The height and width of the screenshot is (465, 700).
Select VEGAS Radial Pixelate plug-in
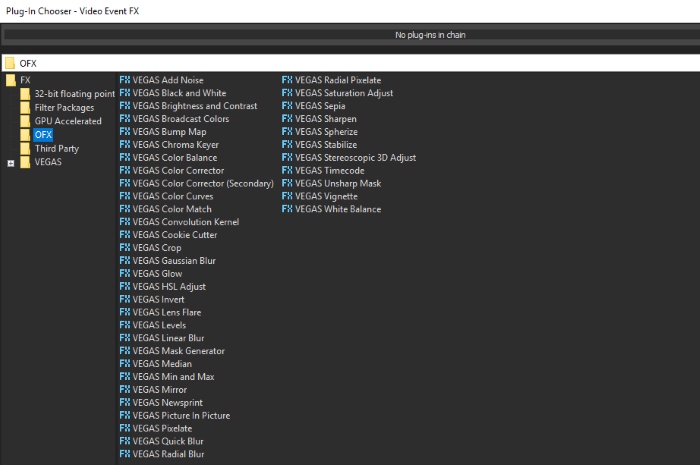click(332, 80)
